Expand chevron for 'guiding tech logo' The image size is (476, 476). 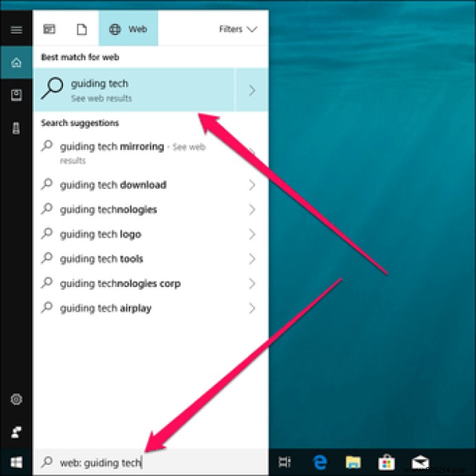point(251,234)
